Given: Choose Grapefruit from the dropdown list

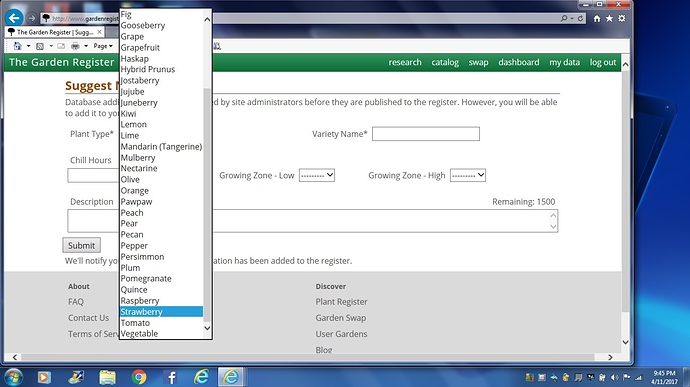Looking at the screenshot, I should tap(161, 48).
